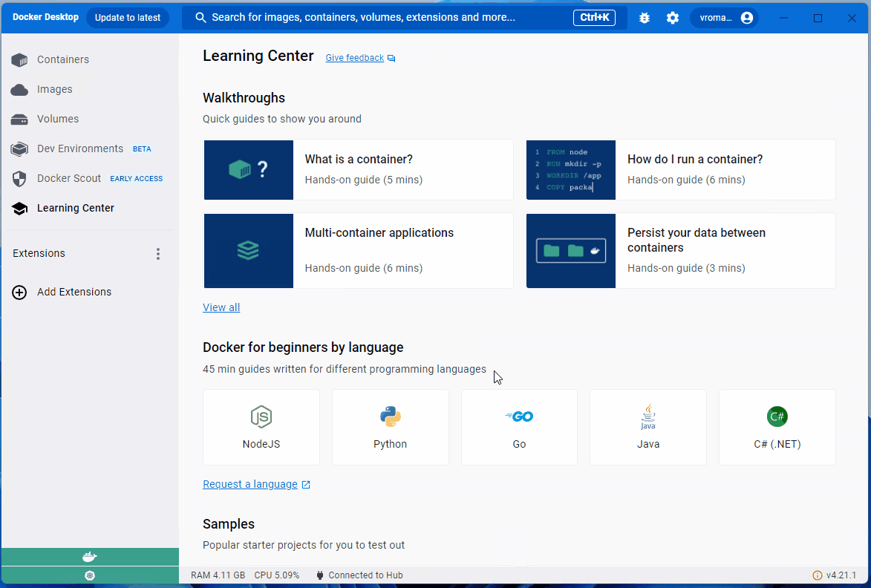
Task: Select the C# (.NET) language label
Action: [x=777, y=444]
